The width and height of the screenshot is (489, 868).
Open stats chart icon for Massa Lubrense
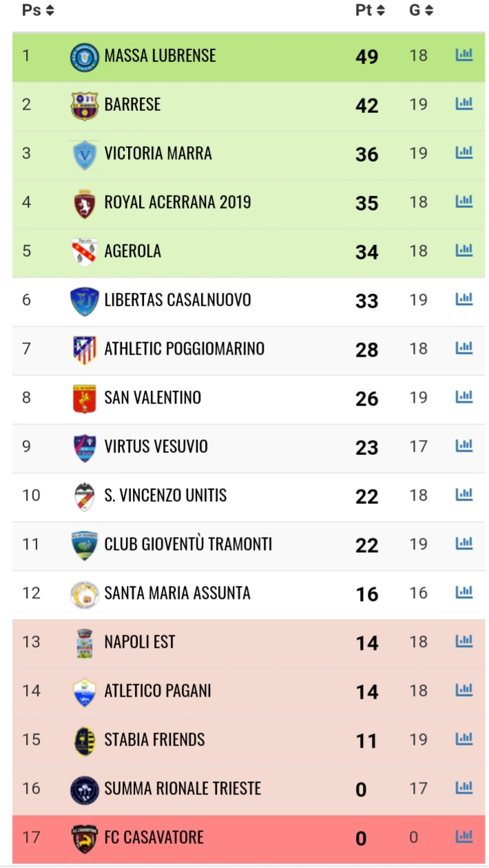(x=464, y=55)
